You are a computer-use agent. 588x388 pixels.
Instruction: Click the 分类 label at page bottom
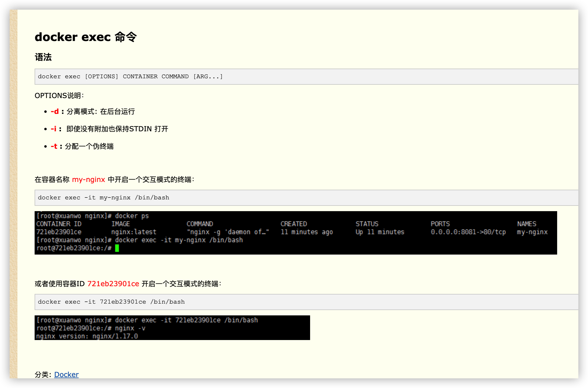pyautogui.click(x=42, y=374)
